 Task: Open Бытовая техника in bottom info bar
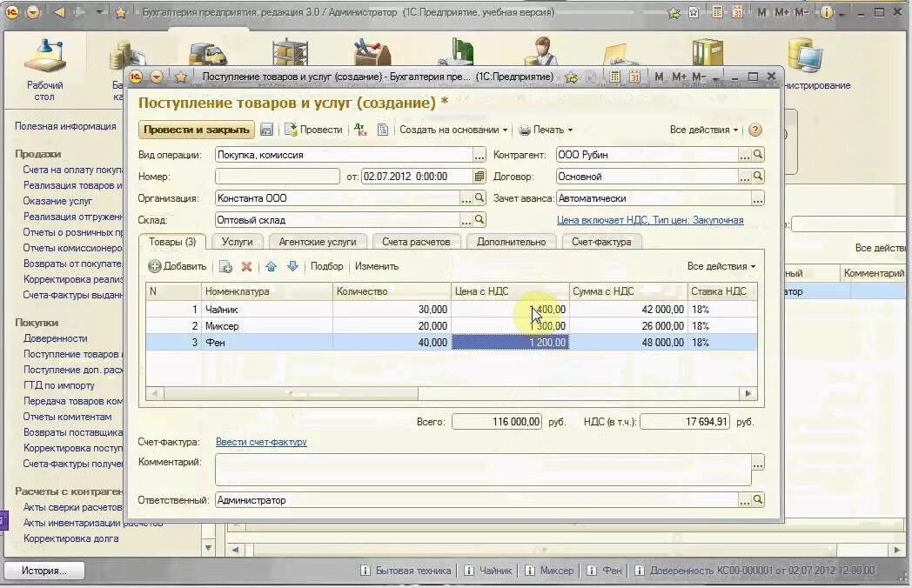coord(406,571)
